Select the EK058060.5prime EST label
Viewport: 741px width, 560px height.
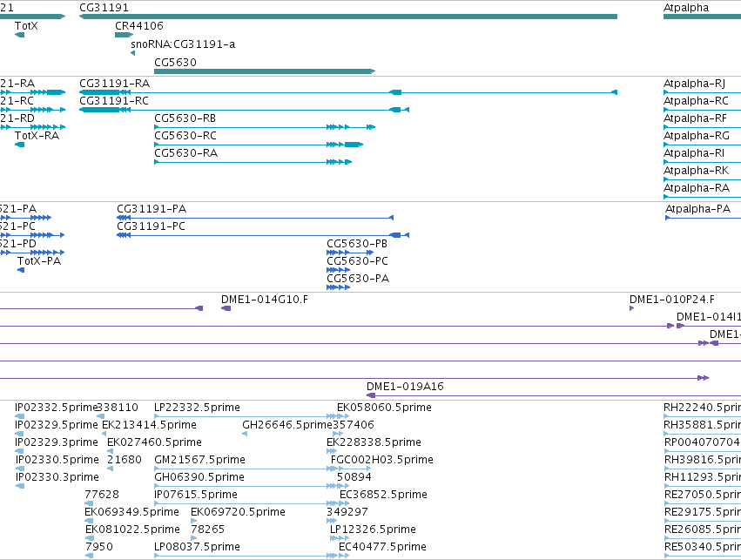point(384,408)
